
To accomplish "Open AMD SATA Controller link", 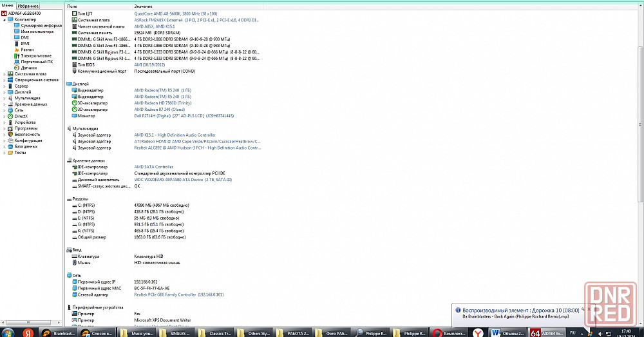I will click(x=154, y=167).
